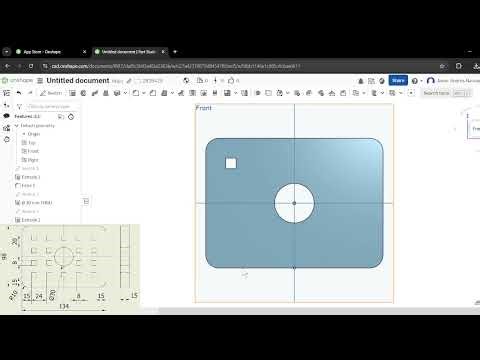Collapse the Default geometry group
The height and width of the screenshot is (360, 480).
(17, 126)
